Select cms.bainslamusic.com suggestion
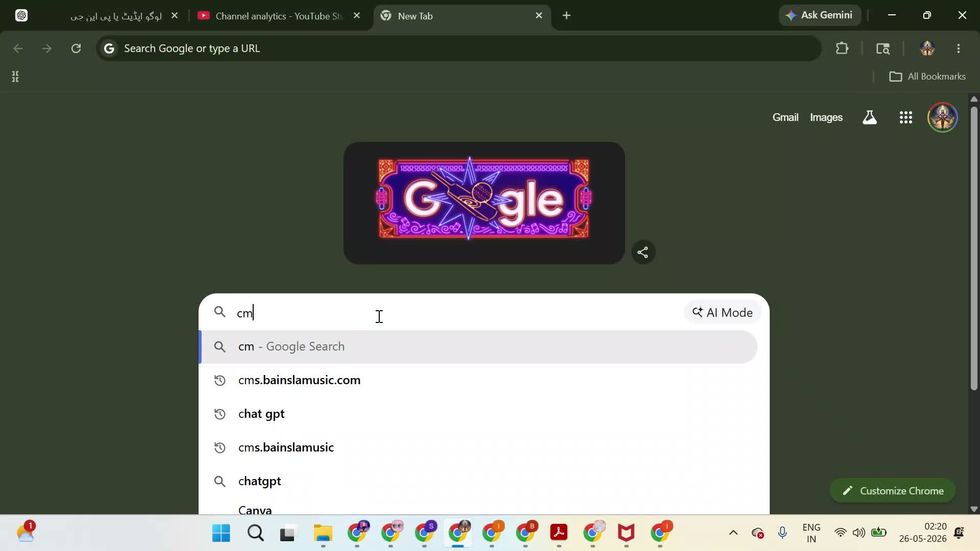 click(479, 381)
